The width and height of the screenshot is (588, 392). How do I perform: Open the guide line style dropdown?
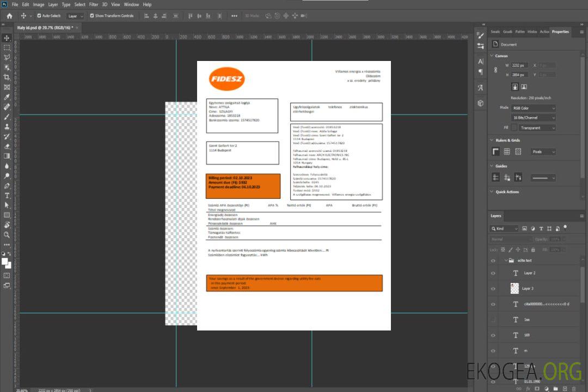click(543, 178)
